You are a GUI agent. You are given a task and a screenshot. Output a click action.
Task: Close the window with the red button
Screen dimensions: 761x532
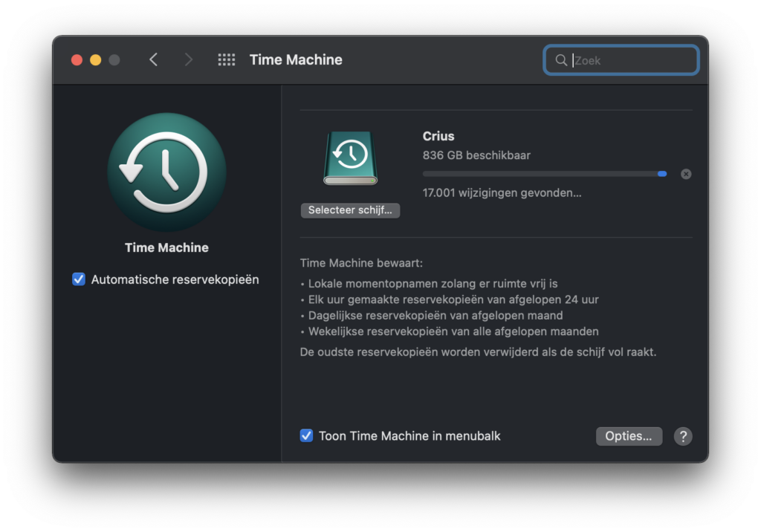coord(77,59)
